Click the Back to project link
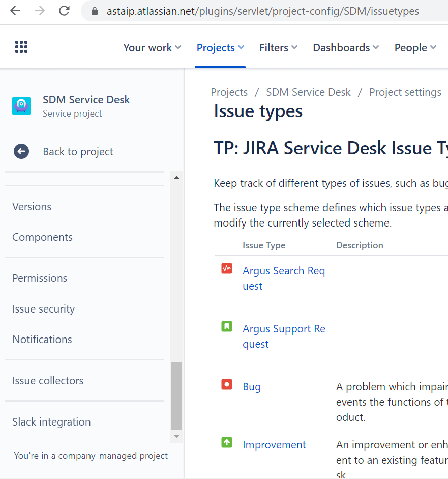 [78, 152]
